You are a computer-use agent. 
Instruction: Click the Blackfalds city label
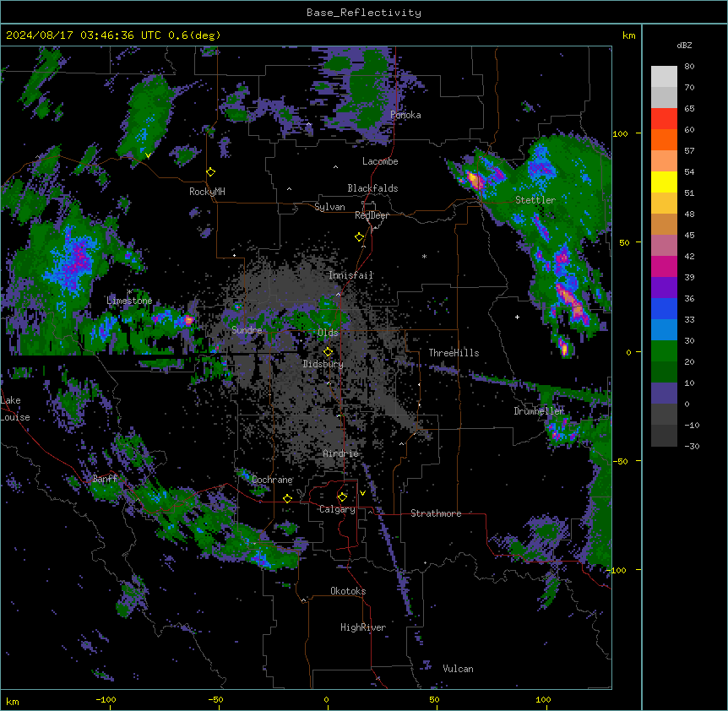372,188
